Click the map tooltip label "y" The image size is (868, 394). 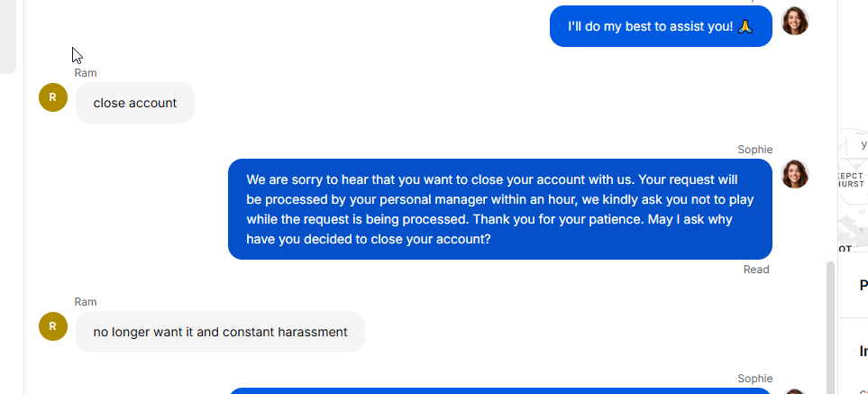pos(863,145)
